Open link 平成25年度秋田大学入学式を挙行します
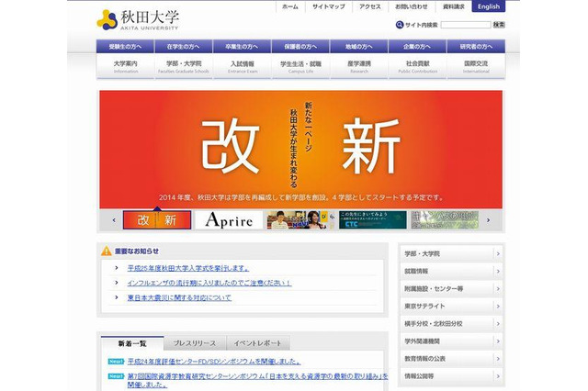588x391 pixels. (188, 268)
